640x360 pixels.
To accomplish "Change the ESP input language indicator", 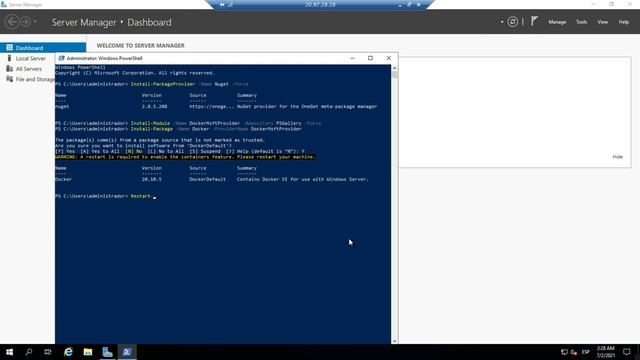I will [586, 352].
